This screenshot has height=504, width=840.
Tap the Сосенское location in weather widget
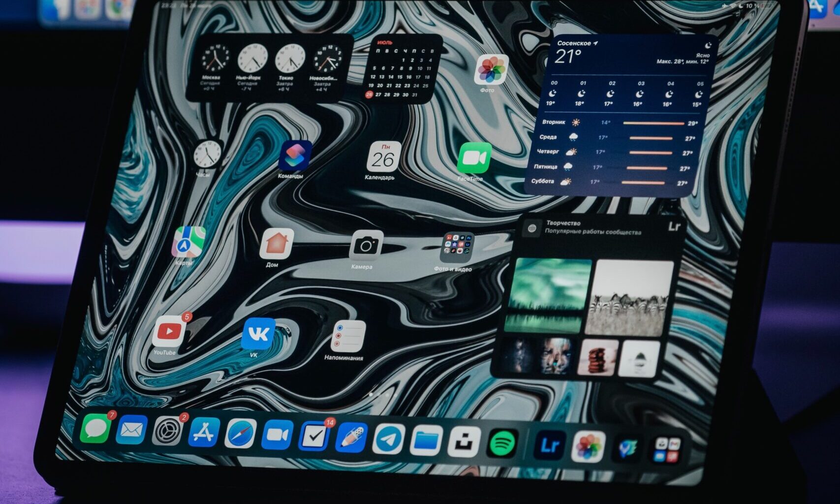[x=577, y=43]
